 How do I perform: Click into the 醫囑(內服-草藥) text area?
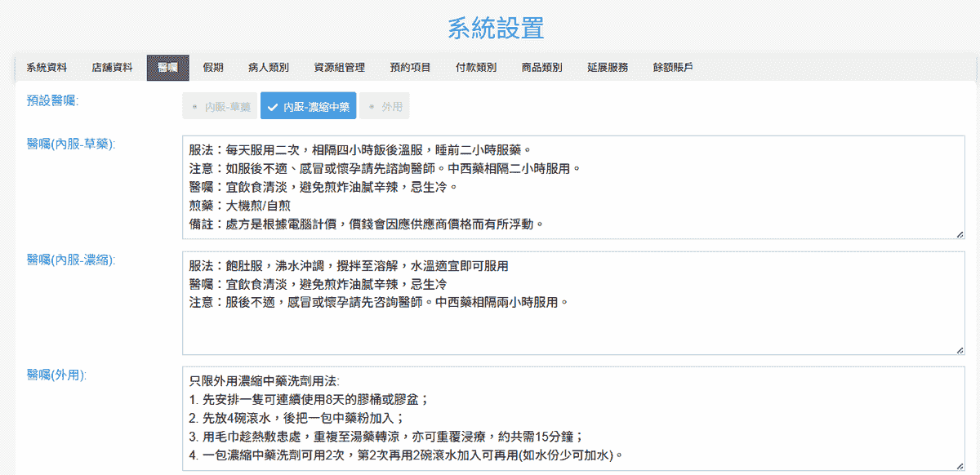coord(573,188)
